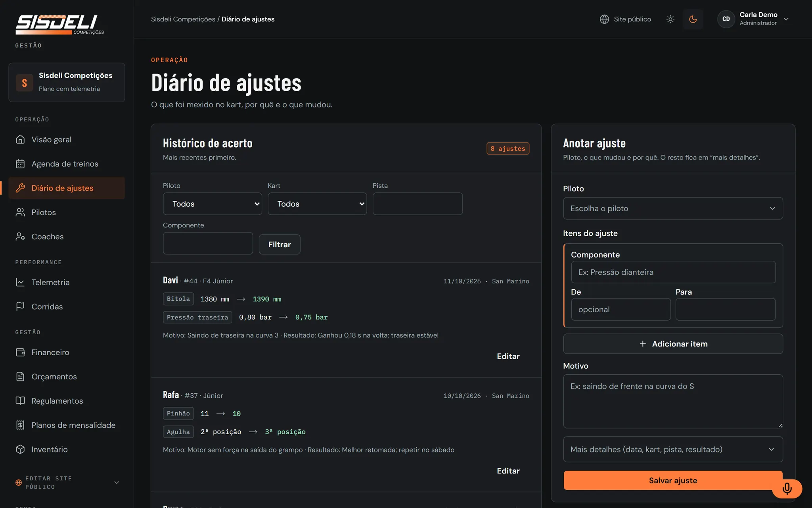The image size is (812, 508).
Task: Click Editar on Davi's adjustment
Action: tap(508, 356)
